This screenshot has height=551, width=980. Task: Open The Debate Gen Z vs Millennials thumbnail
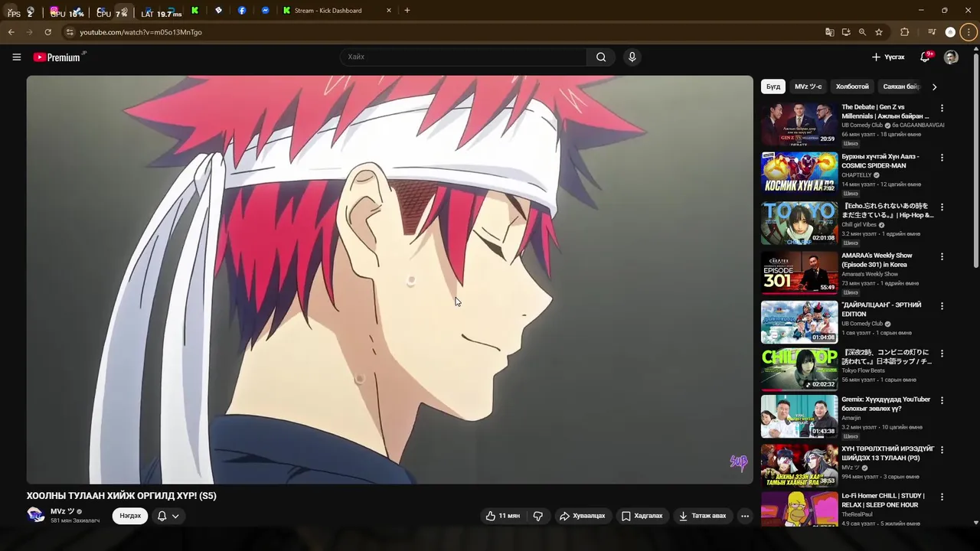pos(799,124)
